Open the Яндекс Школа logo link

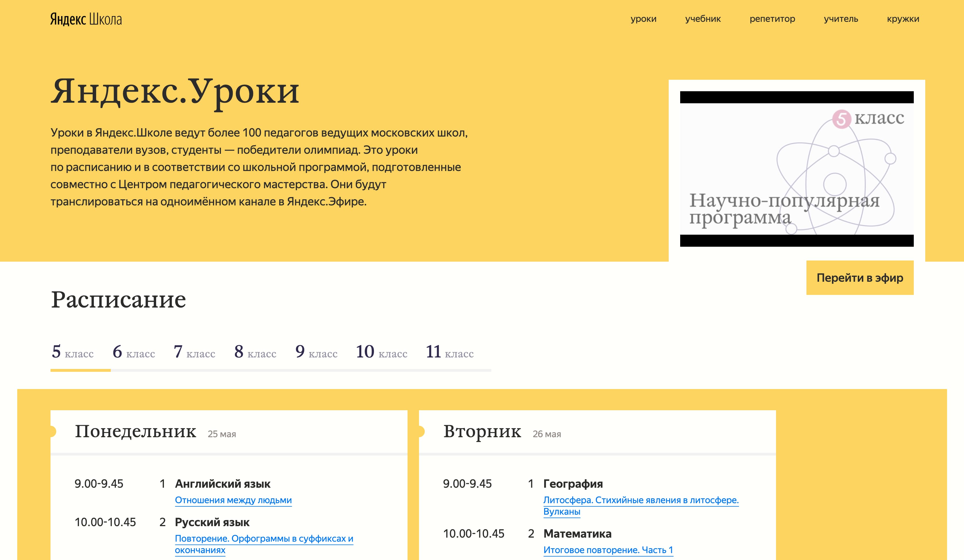[x=86, y=19]
